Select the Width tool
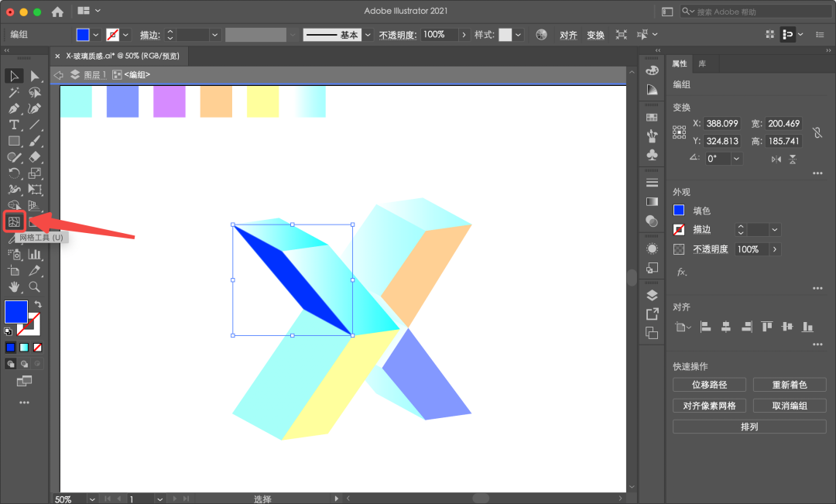Image resolution: width=836 pixels, height=504 pixels. pyautogui.click(x=14, y=190)
